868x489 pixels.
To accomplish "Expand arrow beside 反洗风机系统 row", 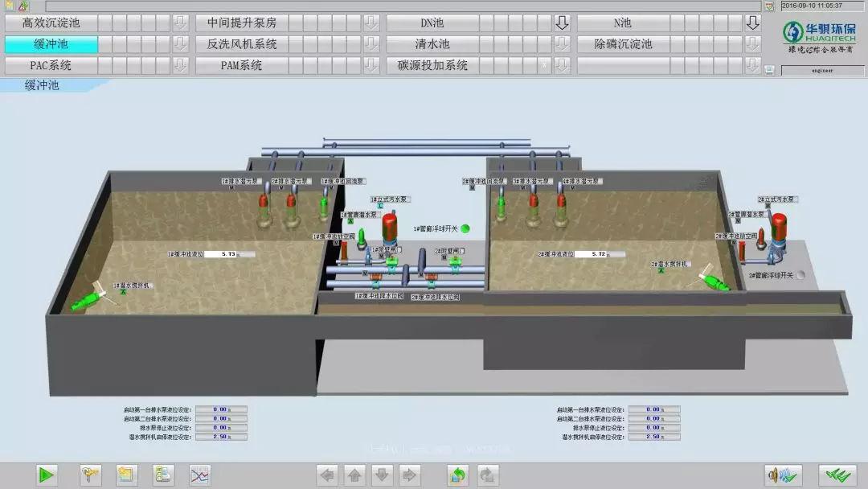I will click(371, 43).
